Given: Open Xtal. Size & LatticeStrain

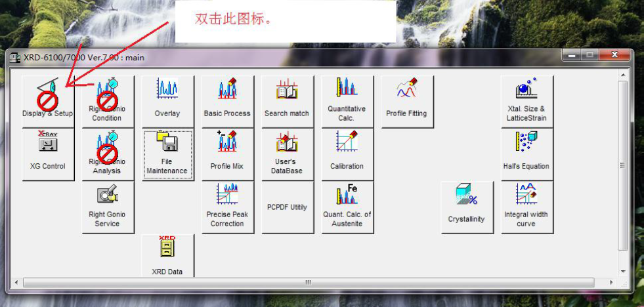Looking at the screenshot, I should [x=527, y=102].
